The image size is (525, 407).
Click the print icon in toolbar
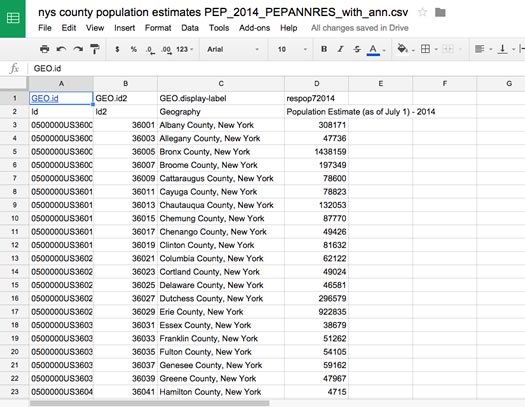[x=44, y=49]
